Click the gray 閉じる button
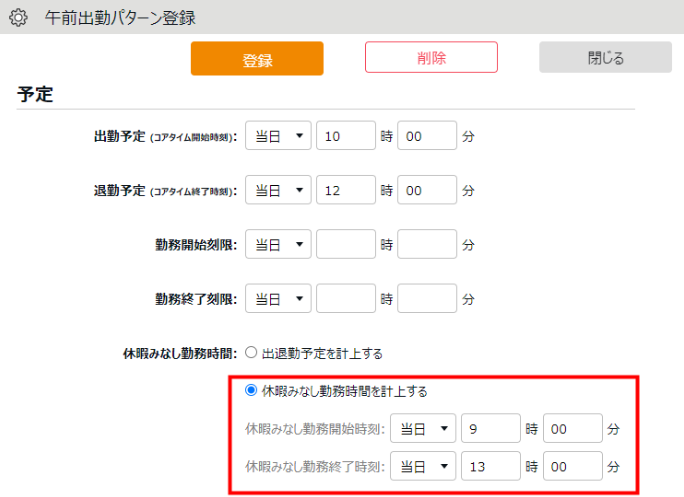The width and height of the screenshot is (684, 497). click(605, 58)
